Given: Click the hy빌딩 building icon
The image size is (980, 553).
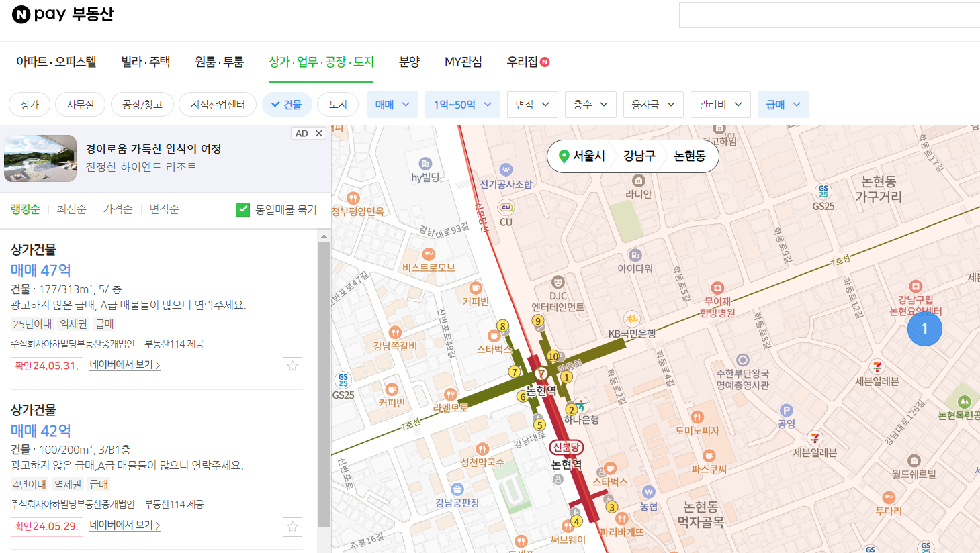Looking at the screenshot, I should (x=425, y=164).
